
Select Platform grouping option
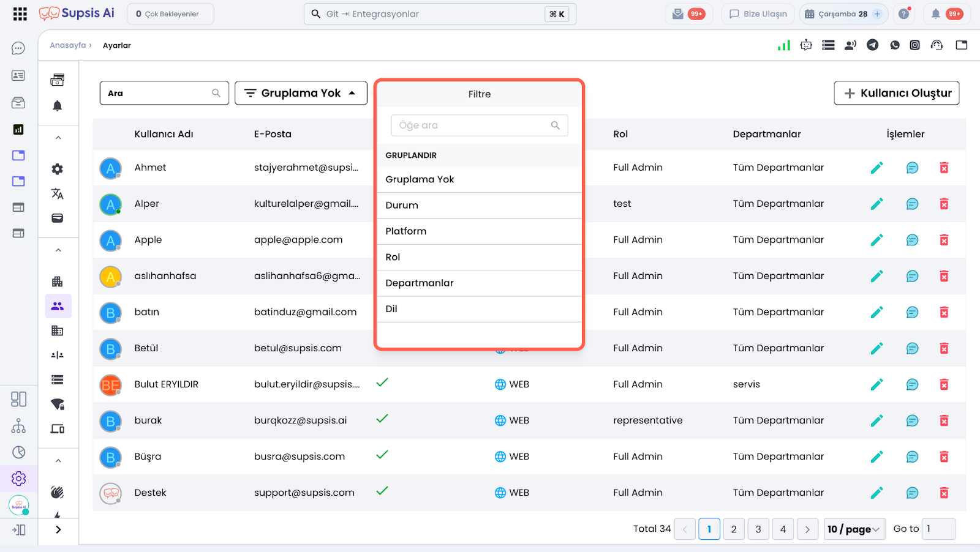[x=405, y=231]
